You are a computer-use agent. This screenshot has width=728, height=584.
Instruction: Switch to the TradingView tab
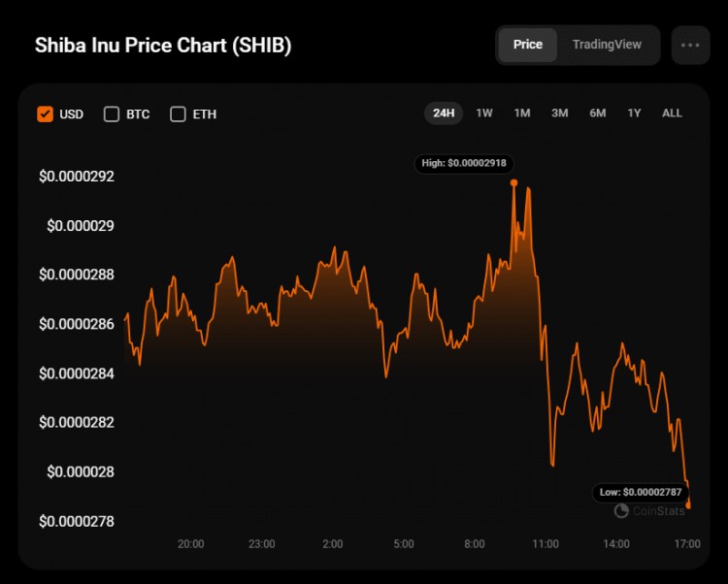click(607, 45)
